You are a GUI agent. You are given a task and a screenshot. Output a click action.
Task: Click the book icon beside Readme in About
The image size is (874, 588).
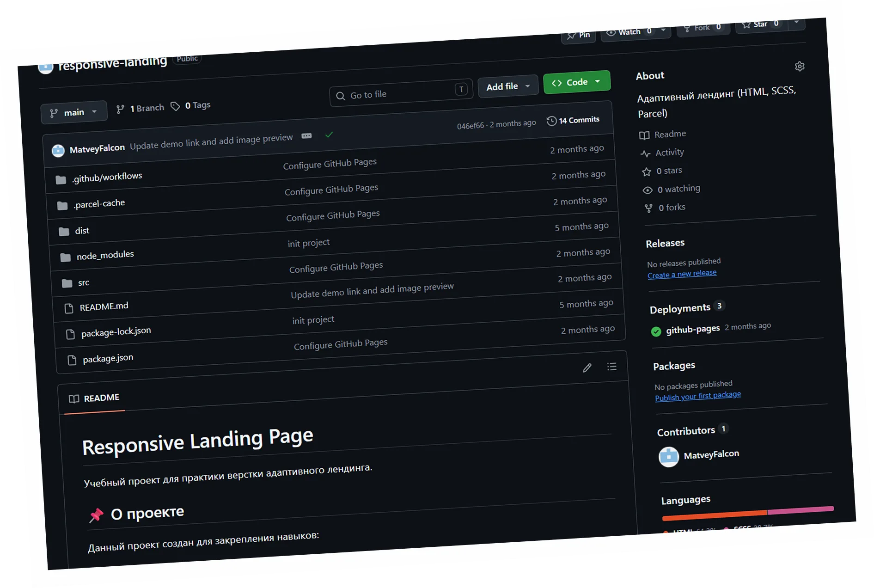(x=644, y=135)
